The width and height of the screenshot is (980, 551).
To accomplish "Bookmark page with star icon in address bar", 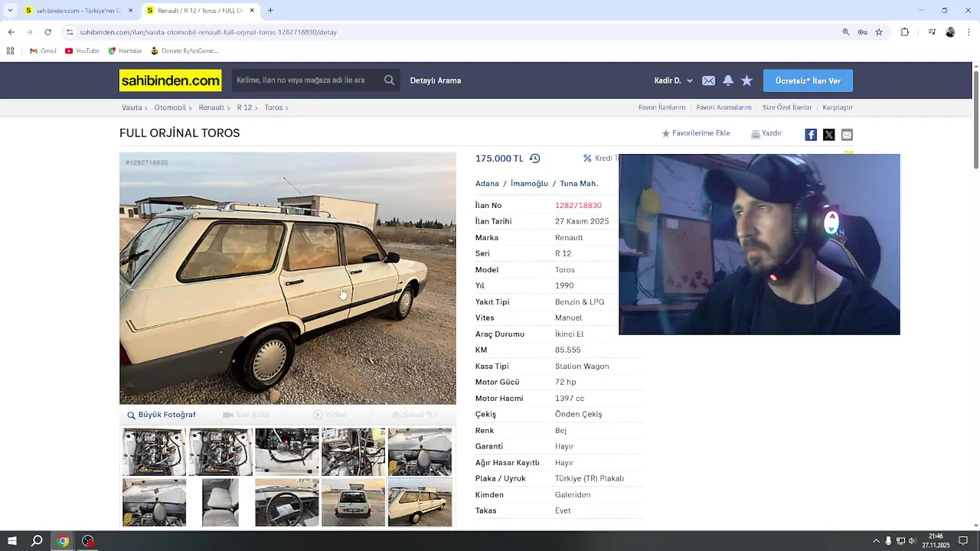I will 879,32.
